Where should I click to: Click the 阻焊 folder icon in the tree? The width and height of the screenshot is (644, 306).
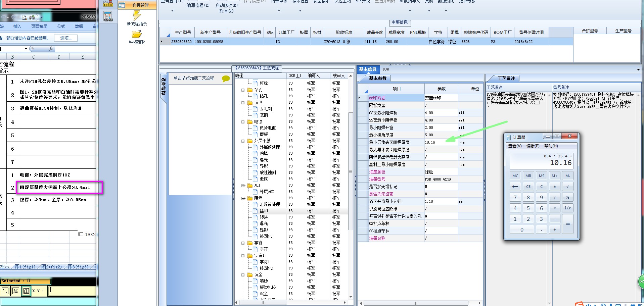[250, 198]
